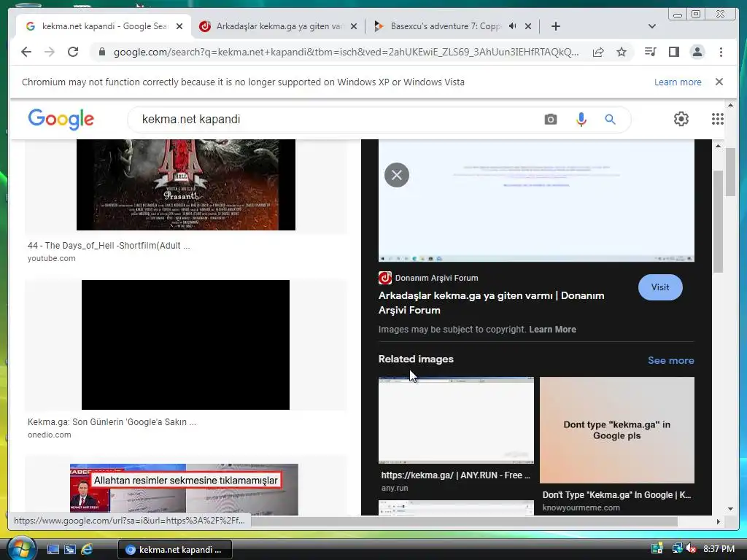Click Learn more in the warning bar

click(678, 82)
